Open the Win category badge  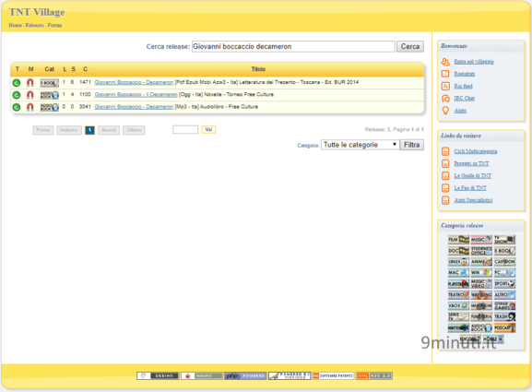click(481, 272)
